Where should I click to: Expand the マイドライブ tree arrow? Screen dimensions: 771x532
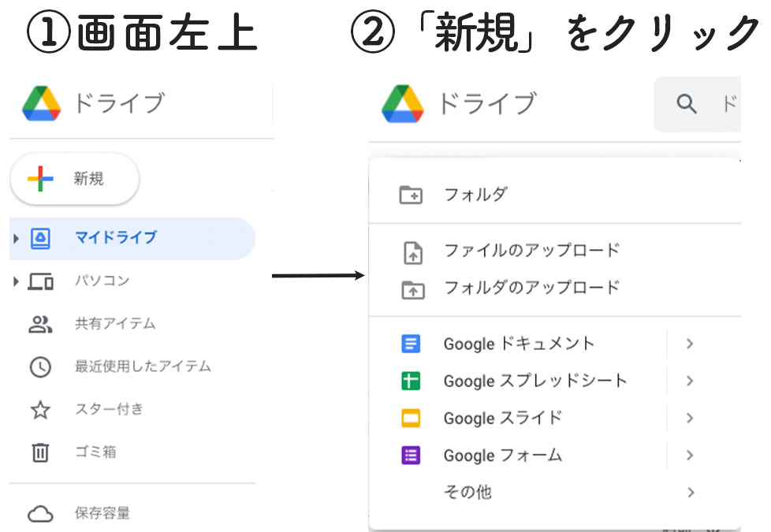[17, 239]
